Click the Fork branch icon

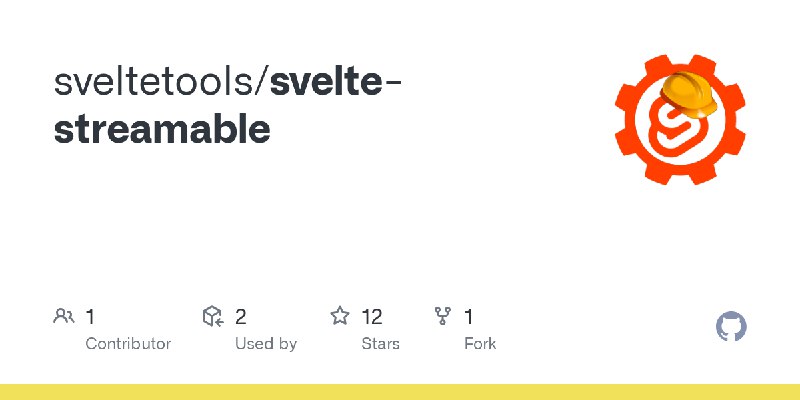[442, 316]
